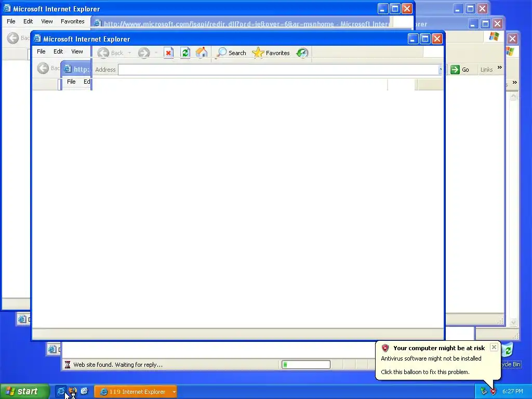The image size is (532, 399).
Task: Close the back-left Internet Explorer window
Action: pyautogui.click(x=407, y=9)
